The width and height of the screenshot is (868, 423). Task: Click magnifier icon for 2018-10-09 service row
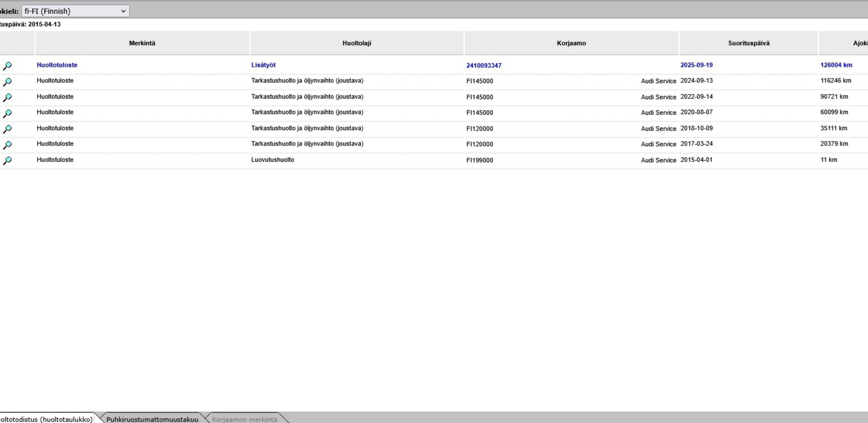pos(7,129)
